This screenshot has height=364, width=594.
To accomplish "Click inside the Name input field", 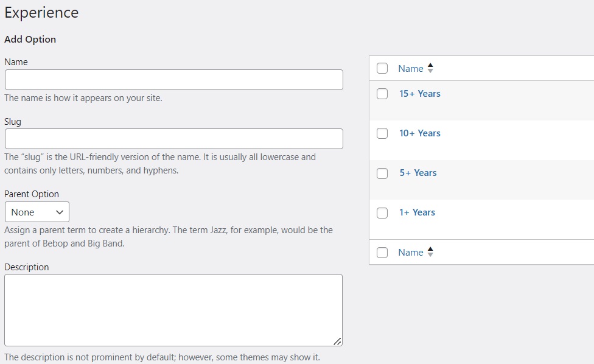I will pyautogui.click(x=173, y=80).
